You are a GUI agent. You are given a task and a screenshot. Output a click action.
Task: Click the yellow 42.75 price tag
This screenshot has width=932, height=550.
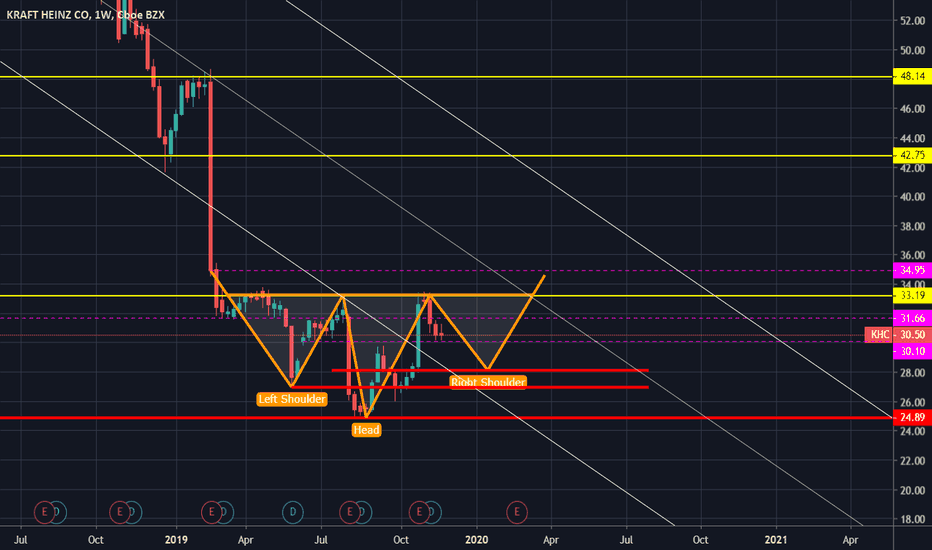pos(912,155)
